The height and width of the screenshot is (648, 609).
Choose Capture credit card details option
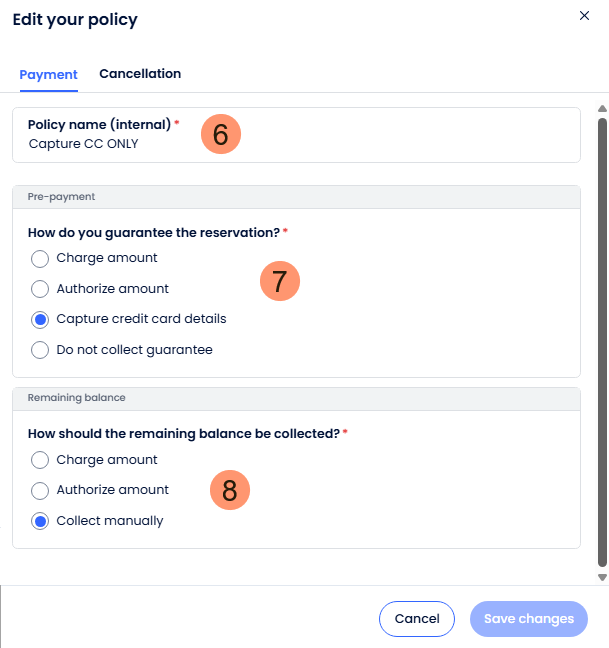tap(40, 320)
